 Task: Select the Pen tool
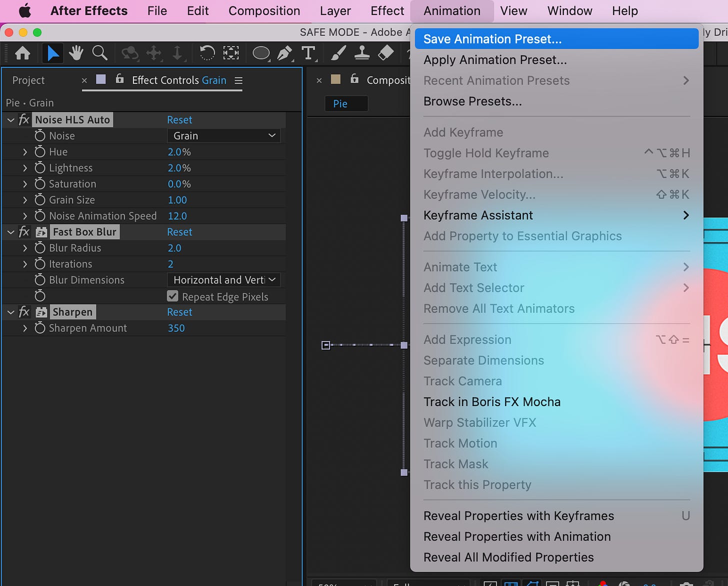284,53
